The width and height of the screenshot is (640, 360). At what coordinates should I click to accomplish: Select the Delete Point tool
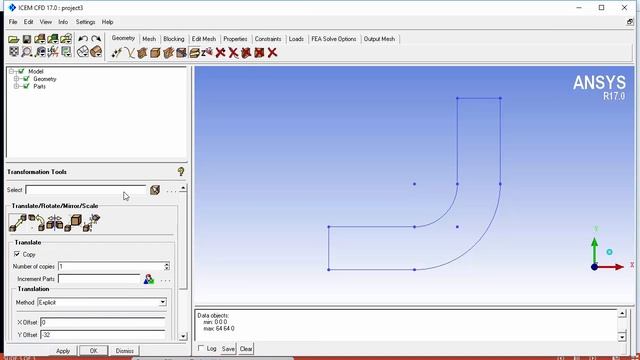click(x=220, y=53)
